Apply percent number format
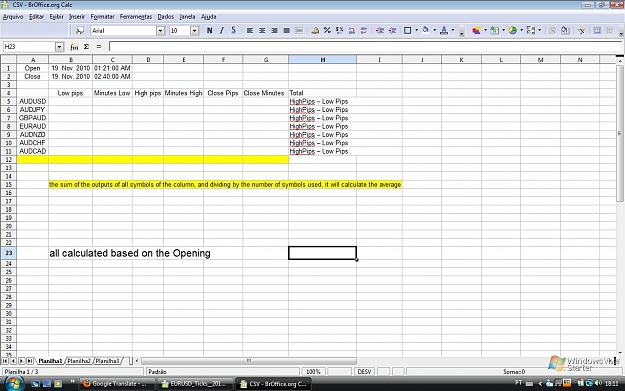The height and width of the screenshot is (391, 625). point(327,30)
